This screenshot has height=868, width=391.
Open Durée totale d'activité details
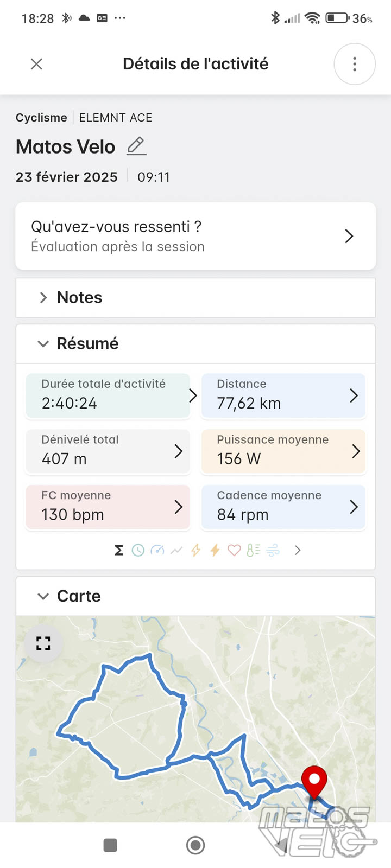[x=109, y=395]
